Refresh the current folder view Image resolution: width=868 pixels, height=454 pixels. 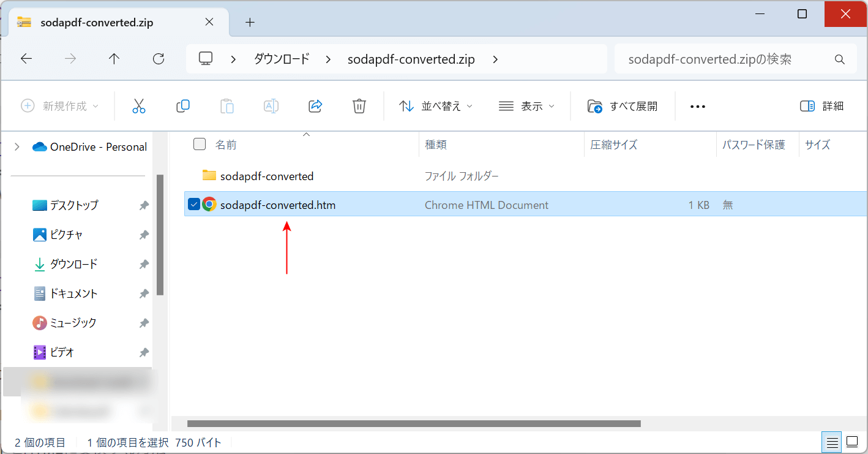(x=159, y=59)
